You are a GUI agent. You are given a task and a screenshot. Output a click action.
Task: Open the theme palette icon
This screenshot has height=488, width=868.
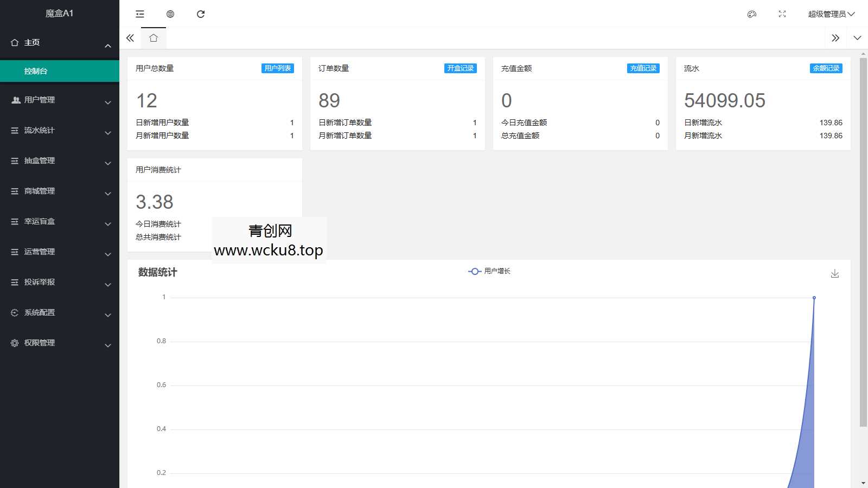point(752,14)
